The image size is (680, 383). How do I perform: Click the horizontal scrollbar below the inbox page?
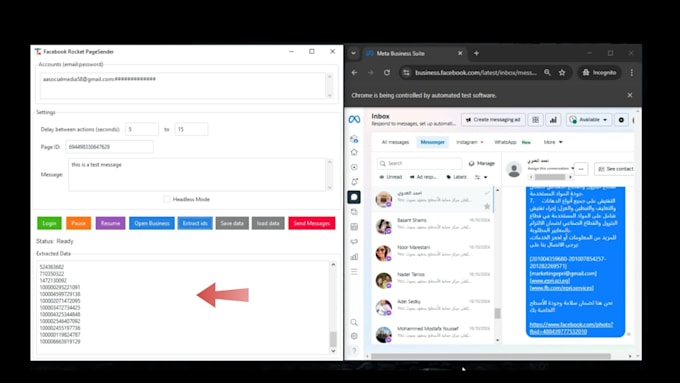490,356
